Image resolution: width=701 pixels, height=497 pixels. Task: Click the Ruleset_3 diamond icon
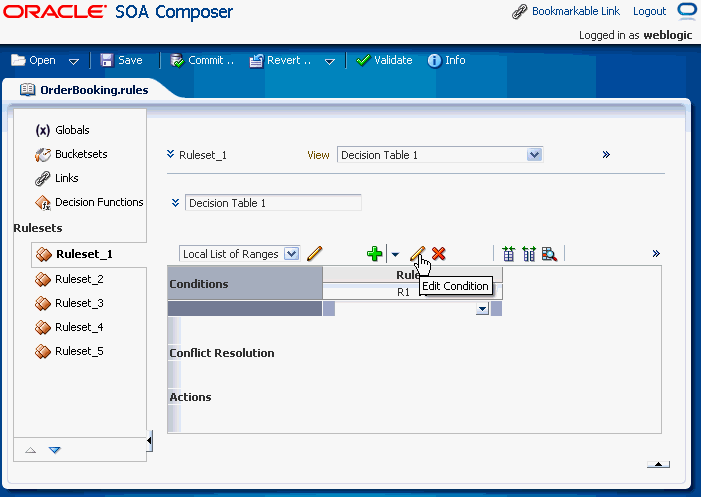pyautogui.click(x=43, y=303)
